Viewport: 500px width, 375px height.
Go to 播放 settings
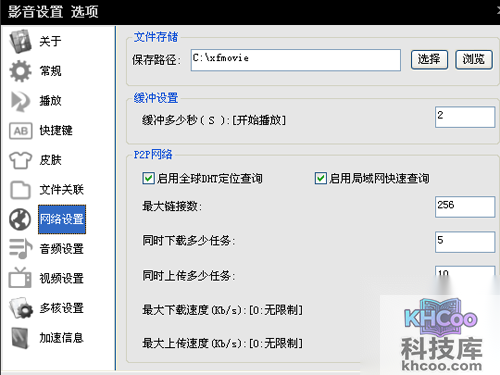click(50, 101)
